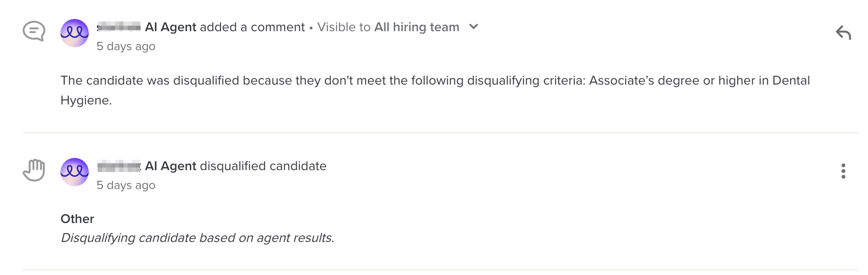Click blurred name before AI Agent in disqualification
868x275 pixels.
[x=119, y=166]
